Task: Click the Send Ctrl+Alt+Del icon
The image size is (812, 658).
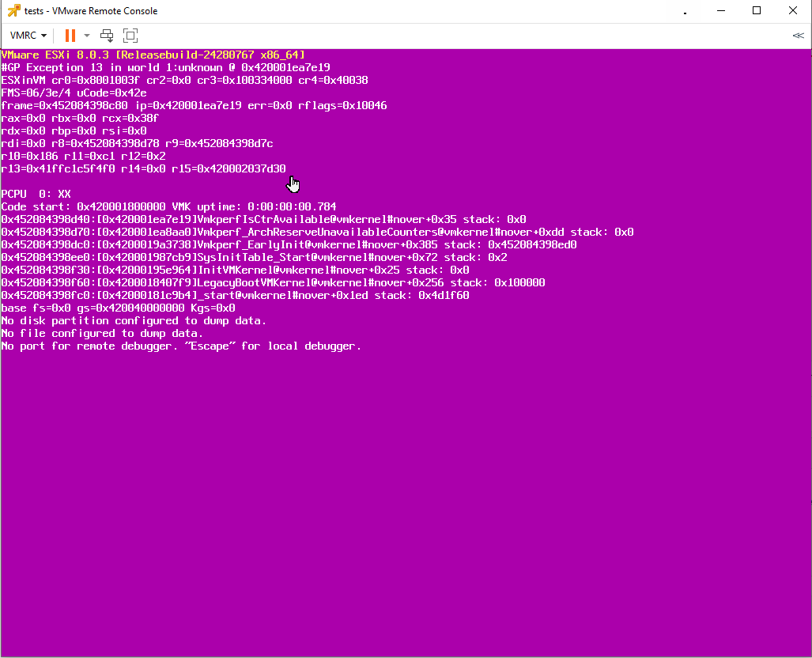Action: [x=107, y=36]
